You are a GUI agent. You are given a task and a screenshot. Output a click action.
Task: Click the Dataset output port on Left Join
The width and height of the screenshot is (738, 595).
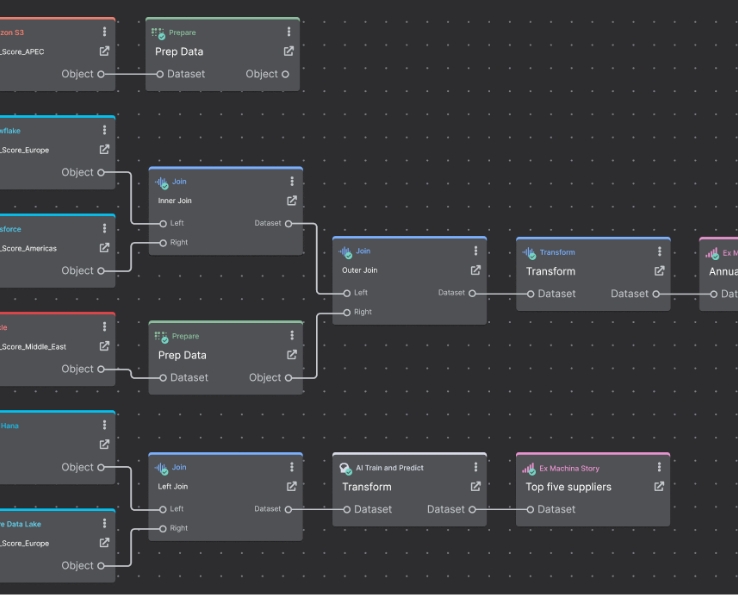pos(289,509)
